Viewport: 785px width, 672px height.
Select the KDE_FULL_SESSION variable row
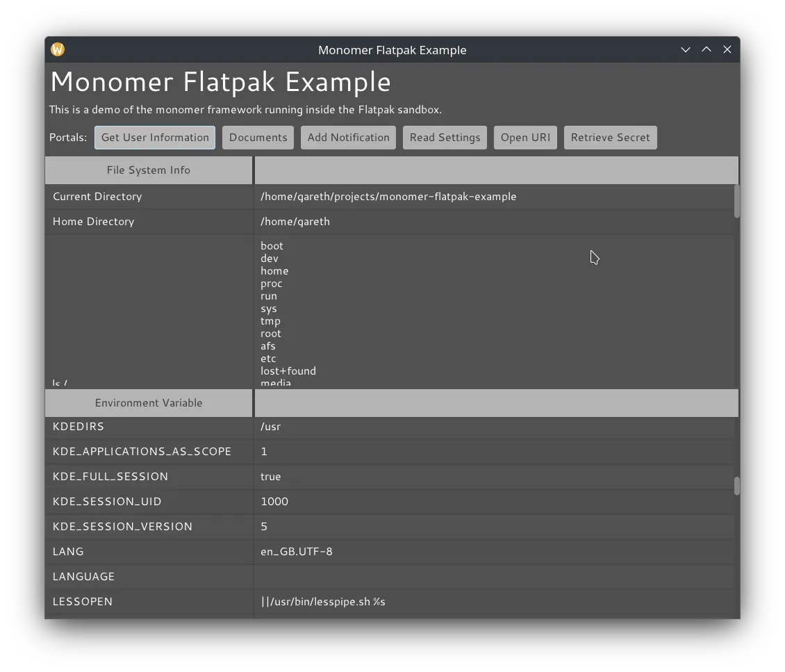[390, 477]
